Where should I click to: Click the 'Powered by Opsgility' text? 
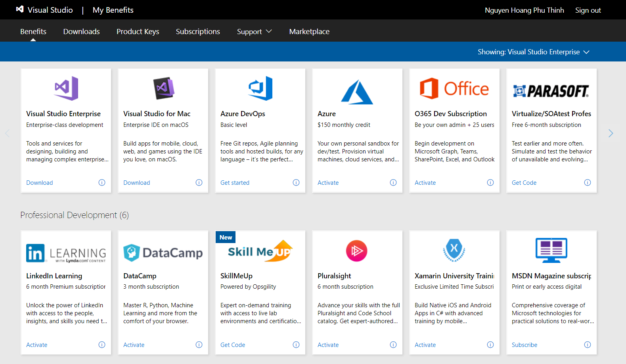[248, 287]
